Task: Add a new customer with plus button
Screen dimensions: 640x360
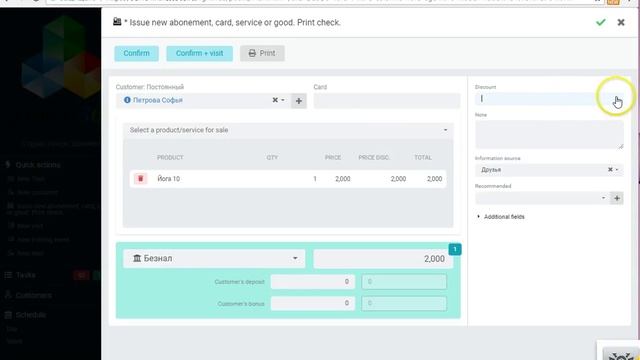Action: (299, 101)
